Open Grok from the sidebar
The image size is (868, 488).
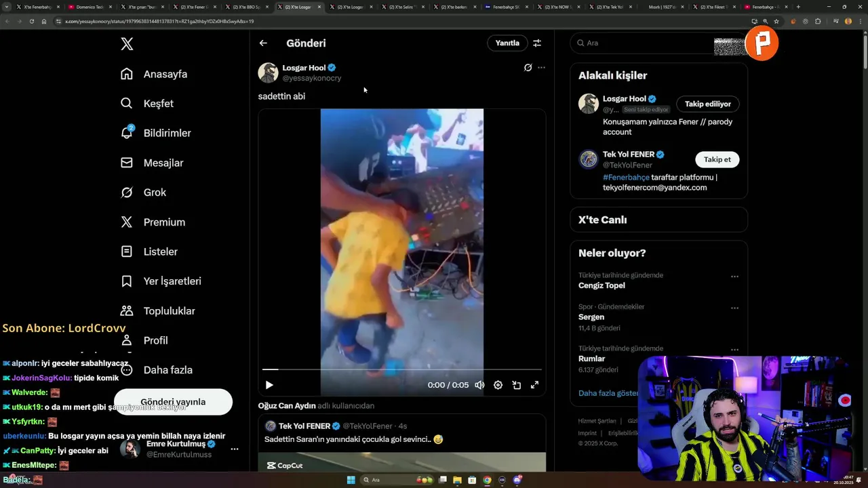pos(143,192)
